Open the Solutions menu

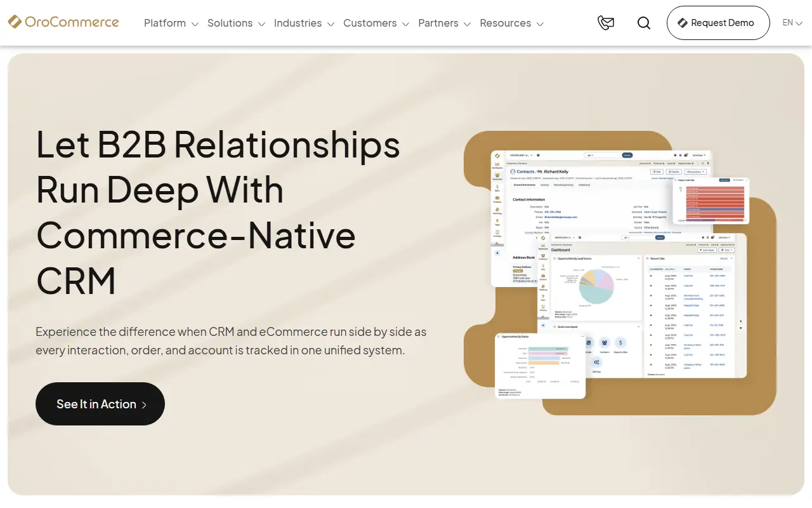tap(230, 23)
